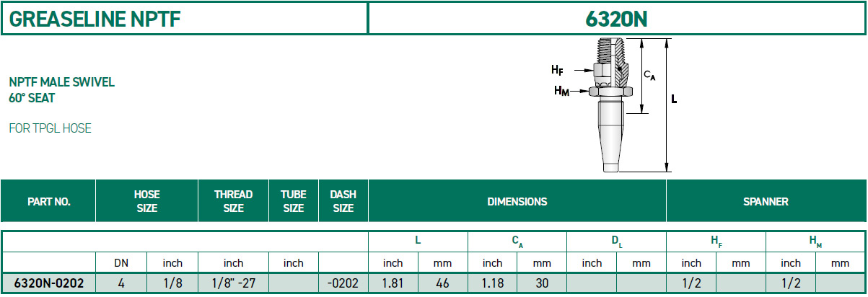Select the 1.81 inch L value

pyautogui.click(x=393, y=284)
